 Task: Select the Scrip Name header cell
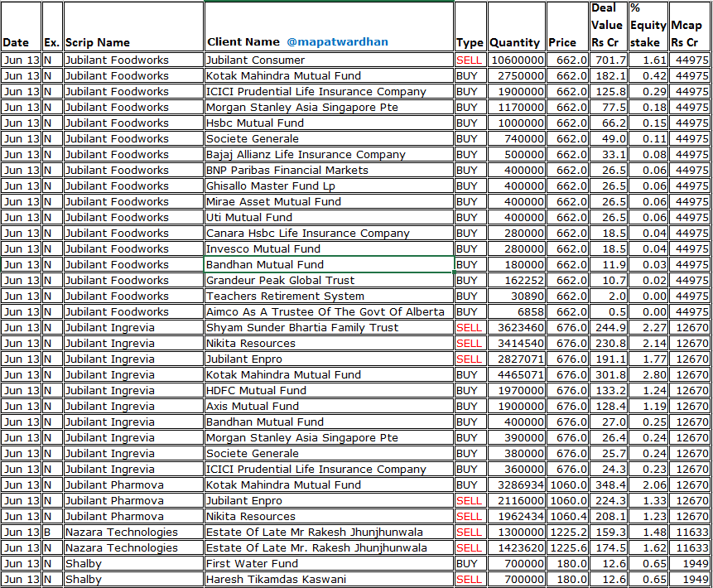[x=133, y=27]
